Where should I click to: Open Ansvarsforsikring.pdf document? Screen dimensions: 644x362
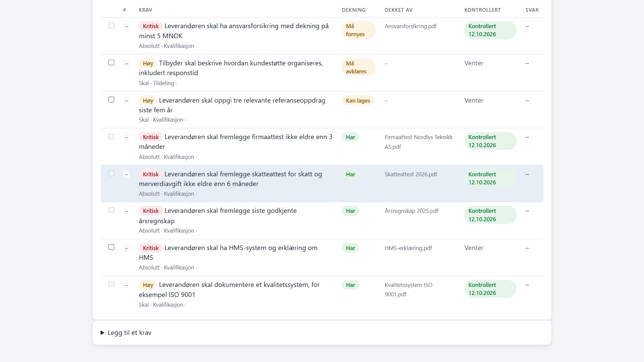411,26
